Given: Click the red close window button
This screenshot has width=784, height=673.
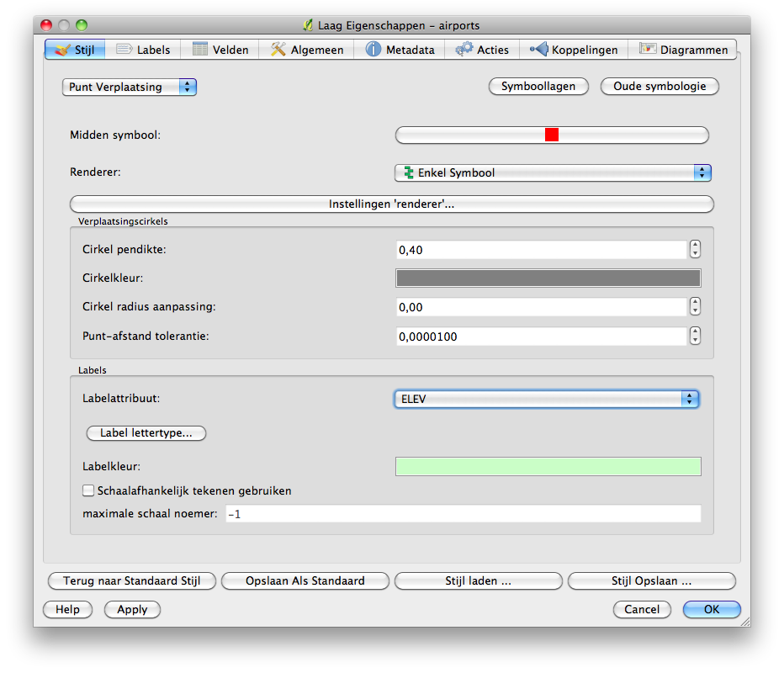Looking at the screenshot, I should point(46,25).
